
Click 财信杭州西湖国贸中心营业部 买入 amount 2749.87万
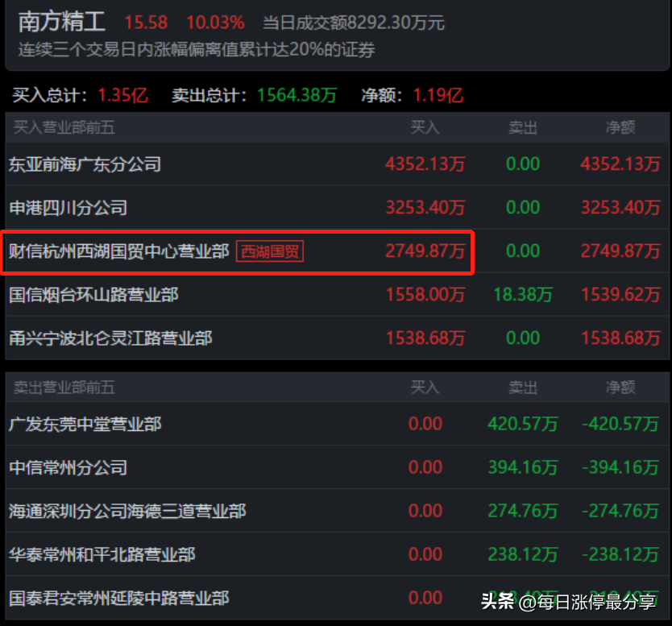pyautogui.click(x=425, y=251)
